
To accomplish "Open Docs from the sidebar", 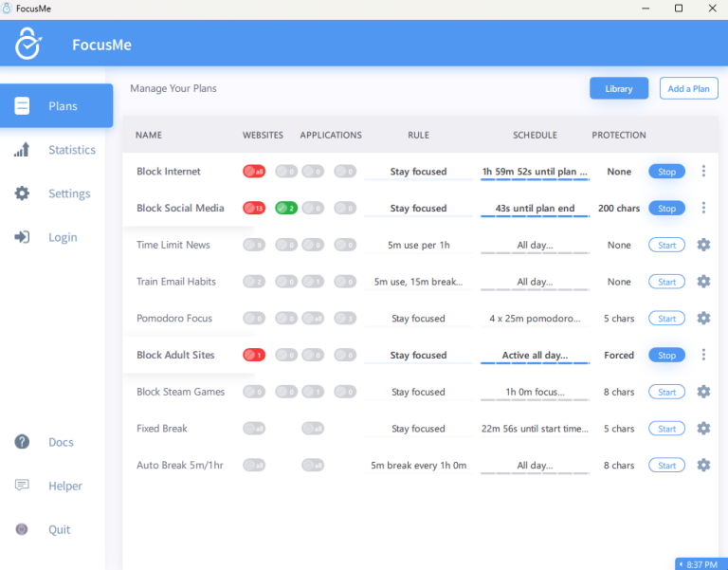I will pos(61,442).
